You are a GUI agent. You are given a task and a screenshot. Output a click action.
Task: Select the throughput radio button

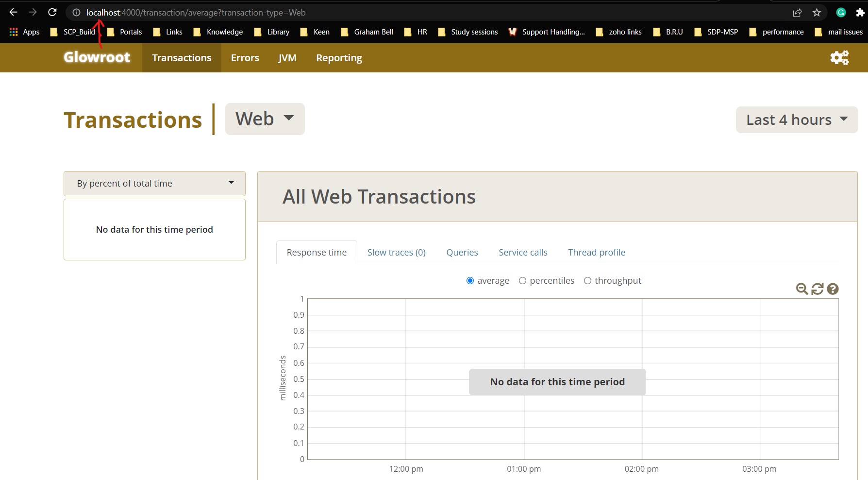pyautogui.click(x=587, y=281)
